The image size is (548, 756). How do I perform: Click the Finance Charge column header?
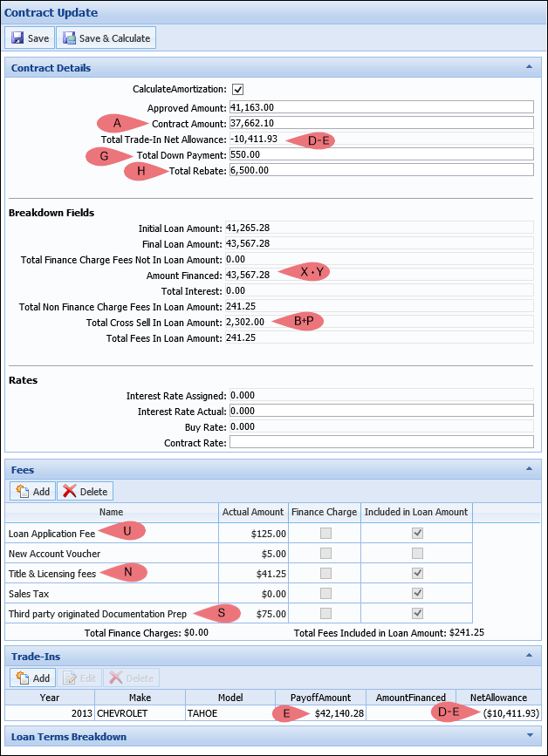324,512
